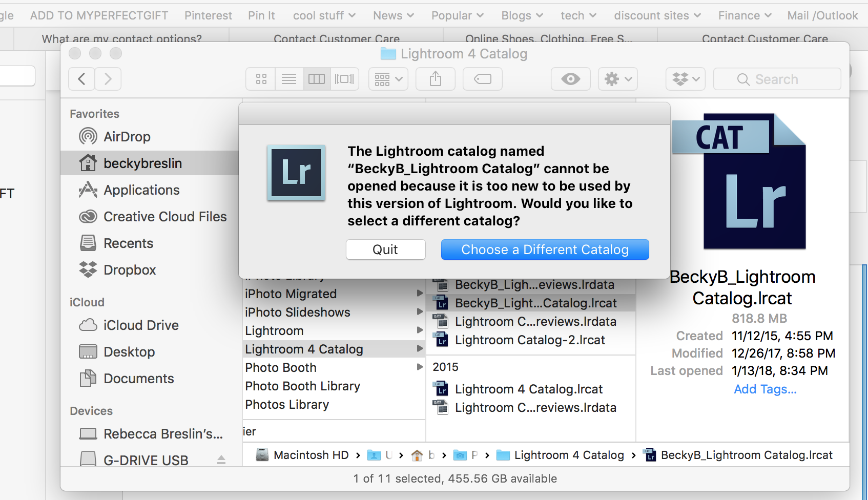Image resolution: width=868 pixels, height=500 pixels.
Task: Click the Share toolbar button
Action: pos(436,79)
